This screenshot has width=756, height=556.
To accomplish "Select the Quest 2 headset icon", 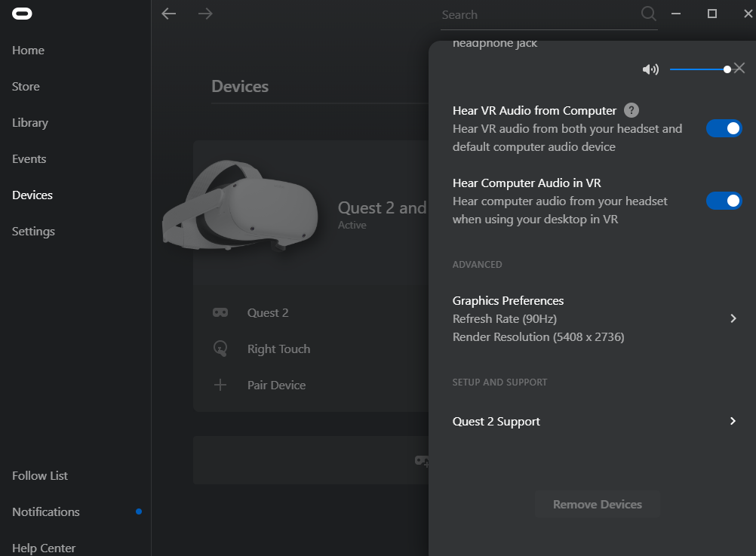I will click(220, 312).
